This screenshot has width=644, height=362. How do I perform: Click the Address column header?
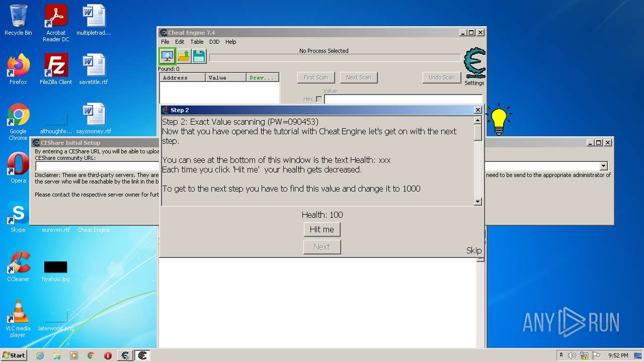pyautogui.click(x=183, y=77)
